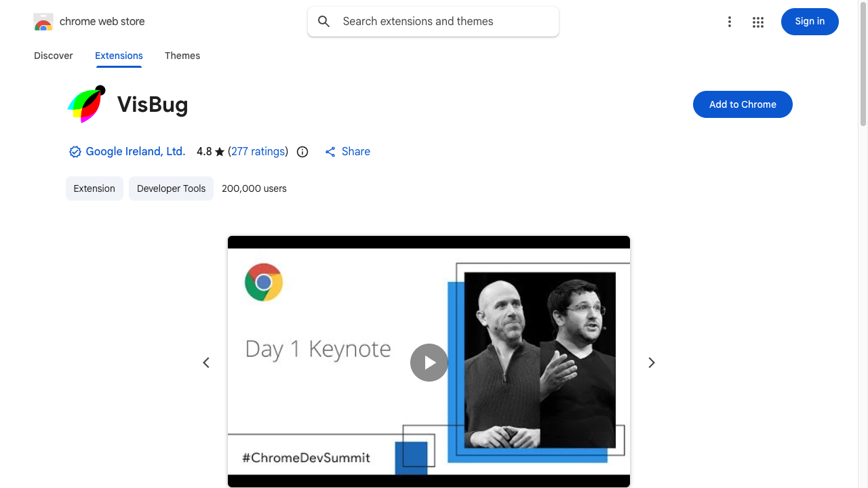Open the 277 ratings link
Image resolution: width=868 pixels, height=488 pixels.
258,152
